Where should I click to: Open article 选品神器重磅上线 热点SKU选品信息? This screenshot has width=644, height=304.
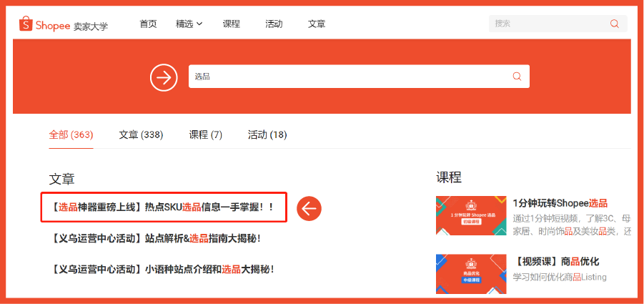163,207
